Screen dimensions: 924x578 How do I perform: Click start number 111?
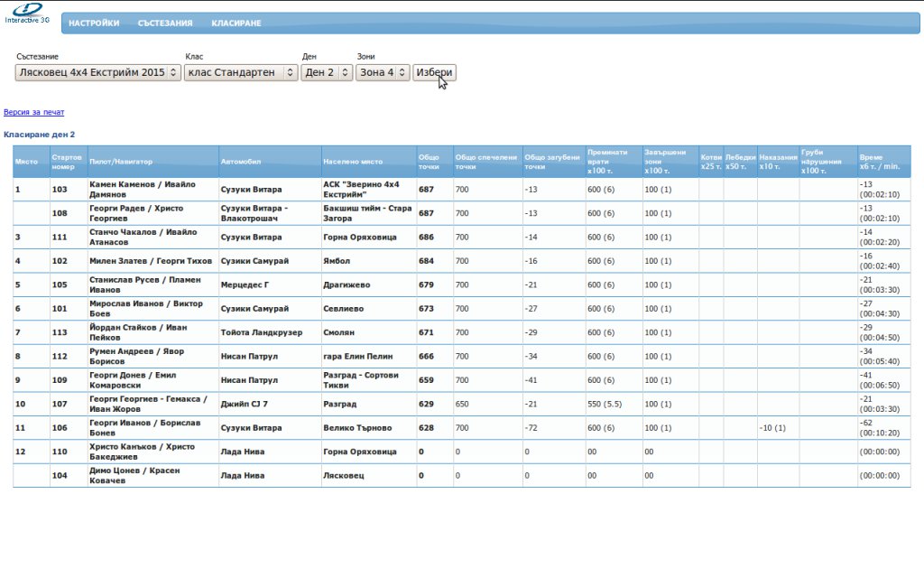[60, 238]
